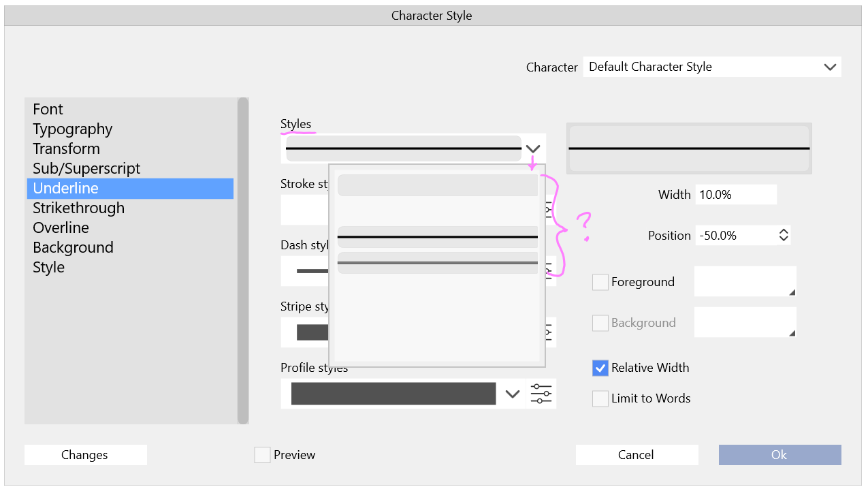Image resolution: width=868 pixels, height=489 pixels.
Task: Click the Cancel button
Action: click(x=637, y=455)
